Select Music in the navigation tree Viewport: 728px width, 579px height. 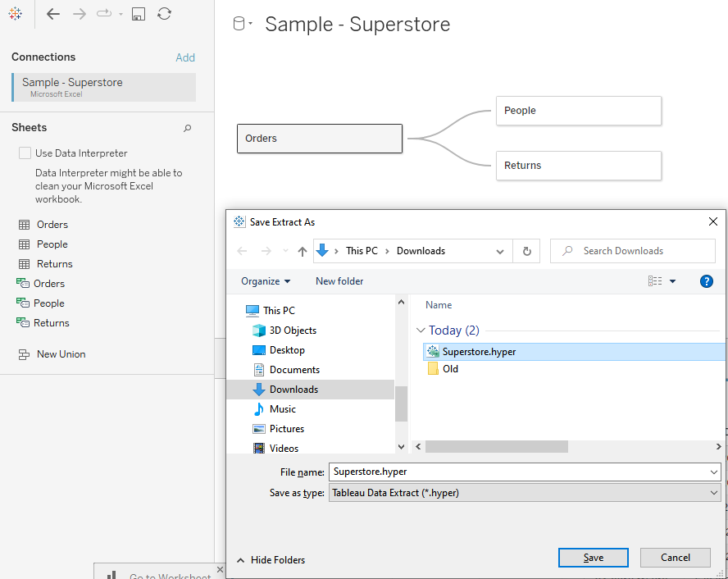pyautogui.click(x=274, y=409)
